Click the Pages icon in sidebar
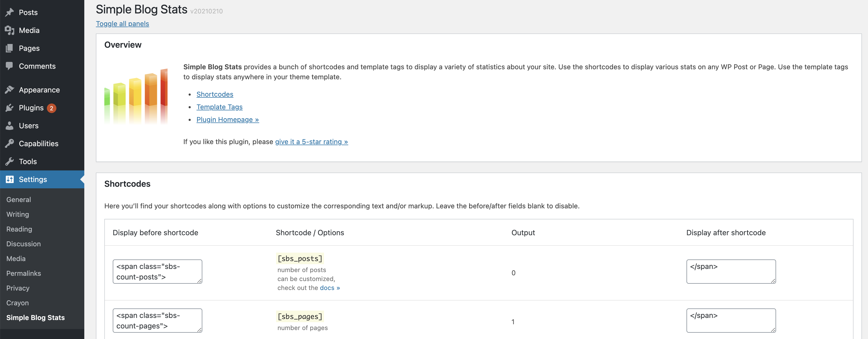Screen dimensions: 868x339 coord(9,48)
